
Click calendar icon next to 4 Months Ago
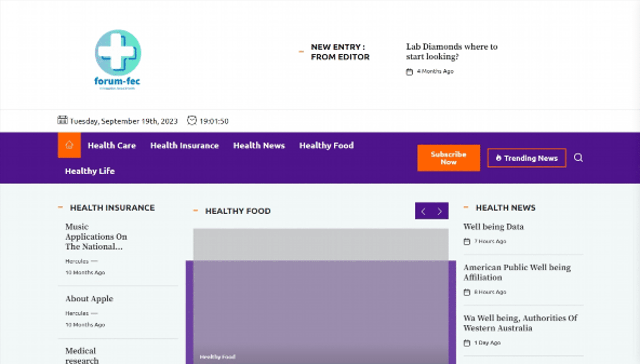point(409,72)
